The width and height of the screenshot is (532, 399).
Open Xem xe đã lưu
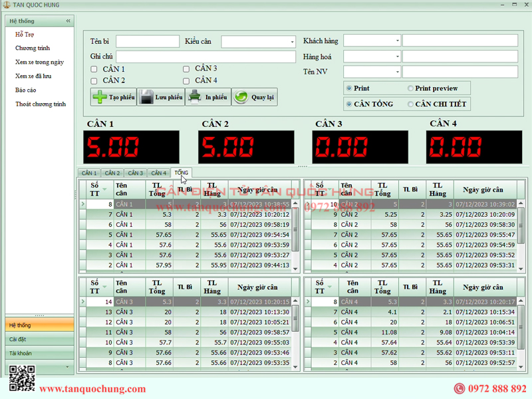33,76
